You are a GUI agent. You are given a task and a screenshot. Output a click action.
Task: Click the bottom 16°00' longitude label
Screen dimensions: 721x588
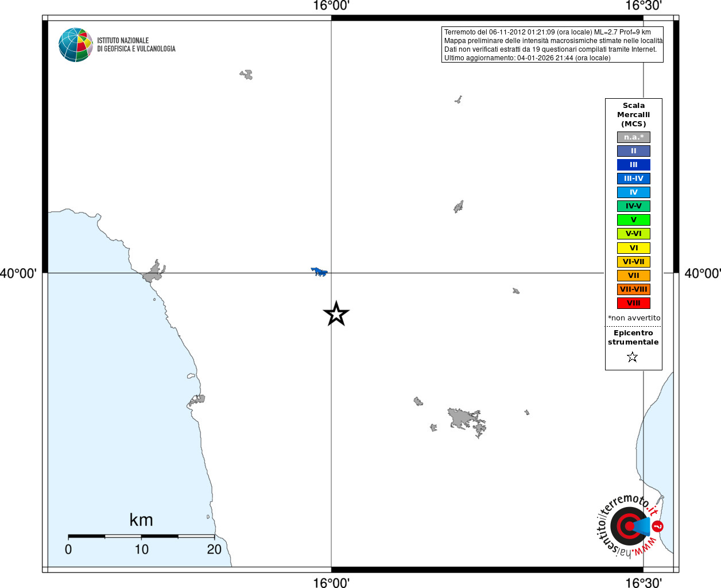(331, 583)
